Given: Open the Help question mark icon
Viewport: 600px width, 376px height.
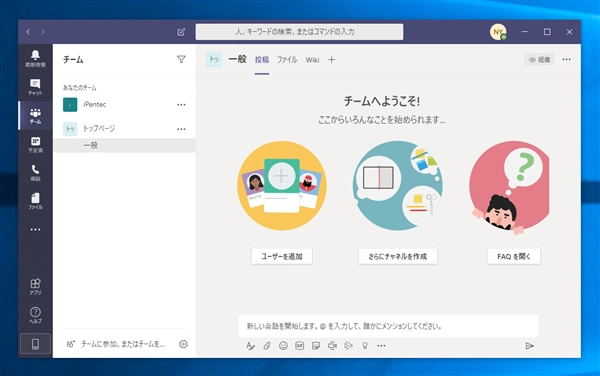Looking at the screenshot, I should click(x=35, y=315).
